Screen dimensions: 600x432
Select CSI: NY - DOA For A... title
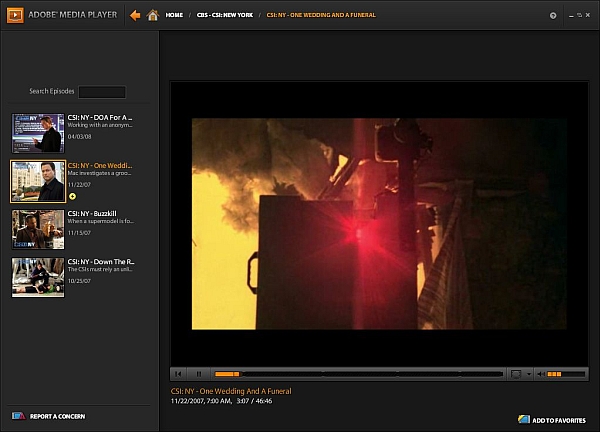click(x=100, y=117)
